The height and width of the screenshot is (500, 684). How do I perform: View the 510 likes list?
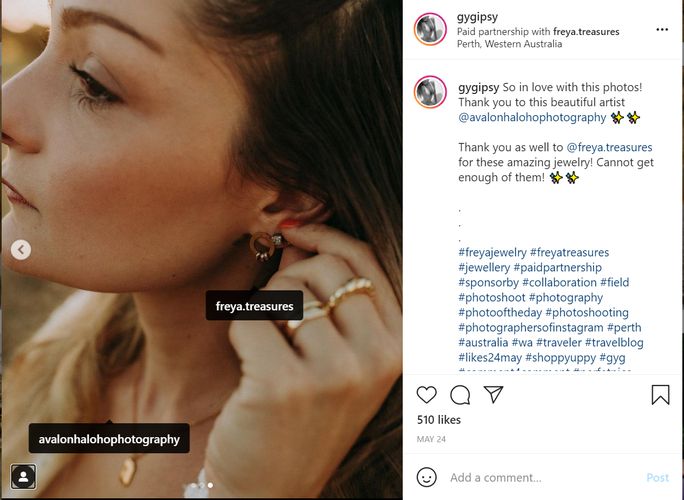439,420
